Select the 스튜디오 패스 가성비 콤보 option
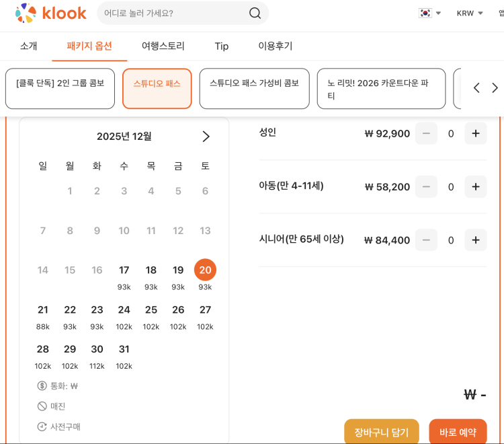 point(254,88)
